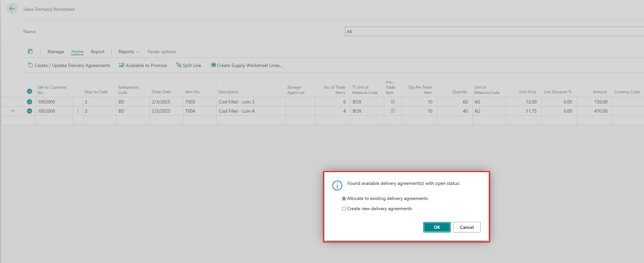
Task: Toggle Irregular Trade Item checkbox for T004
Action: point(393,111)
